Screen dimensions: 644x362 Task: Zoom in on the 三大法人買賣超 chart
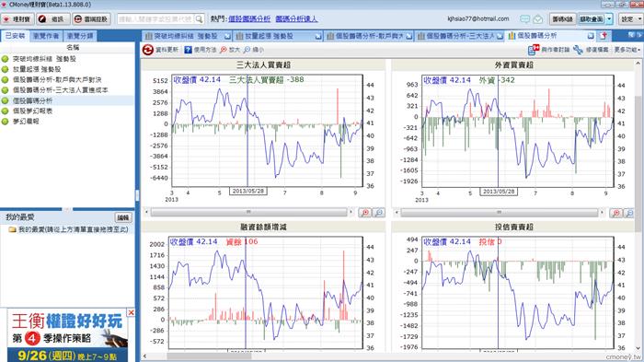pos(364,212)
